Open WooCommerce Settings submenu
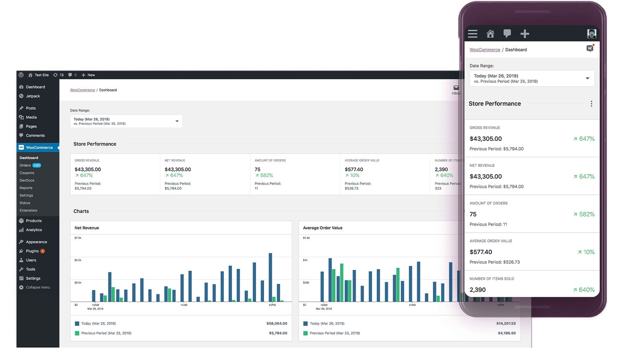This screenshot has width=644, height=362. pos(26,195)
